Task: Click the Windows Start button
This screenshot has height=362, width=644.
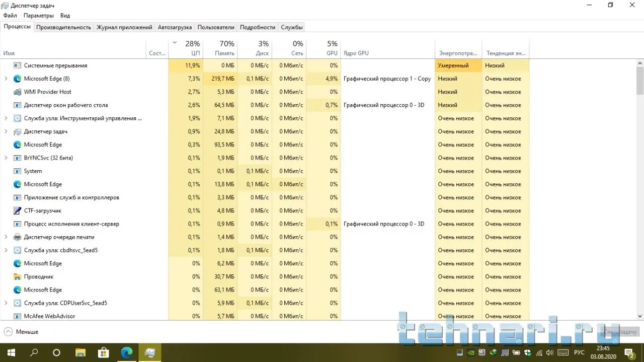Action: [x=11, y=352]
